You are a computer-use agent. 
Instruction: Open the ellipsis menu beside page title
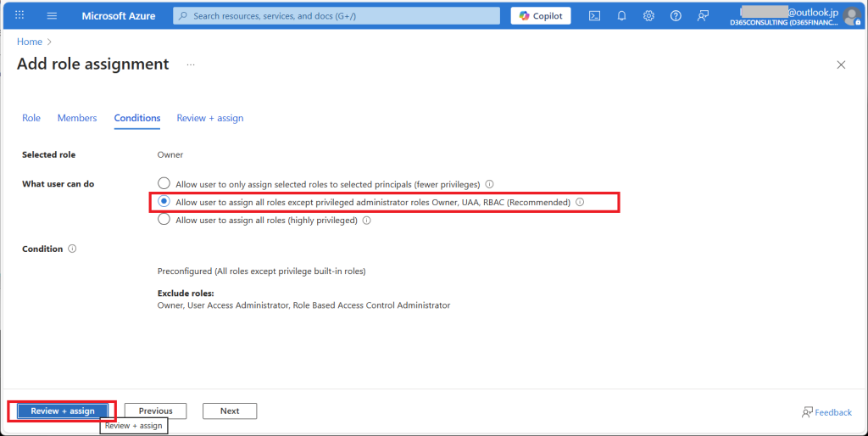191,64
